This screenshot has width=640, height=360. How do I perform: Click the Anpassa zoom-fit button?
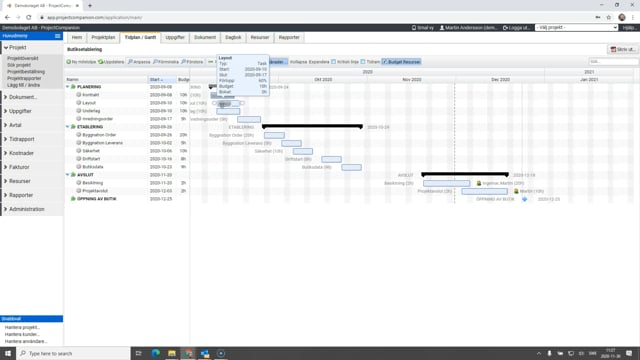click(139, 62)
